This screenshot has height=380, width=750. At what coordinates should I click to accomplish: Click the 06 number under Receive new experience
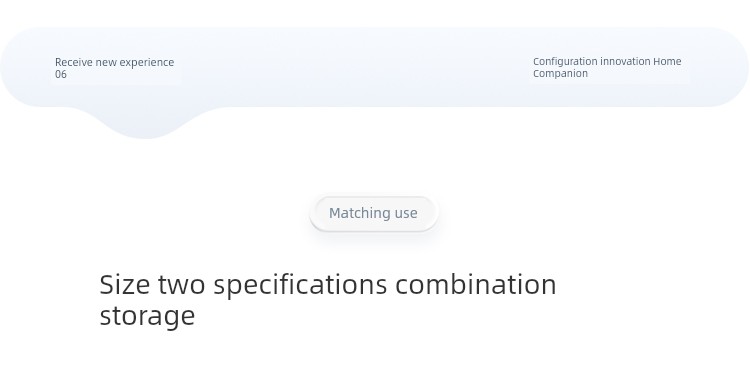pyautogui.click(x=61, y=74)
